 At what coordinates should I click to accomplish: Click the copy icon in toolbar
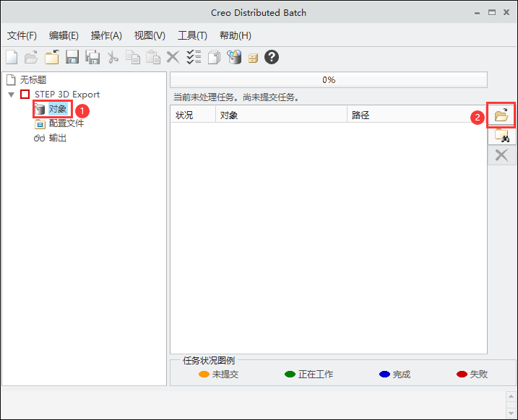133,57
